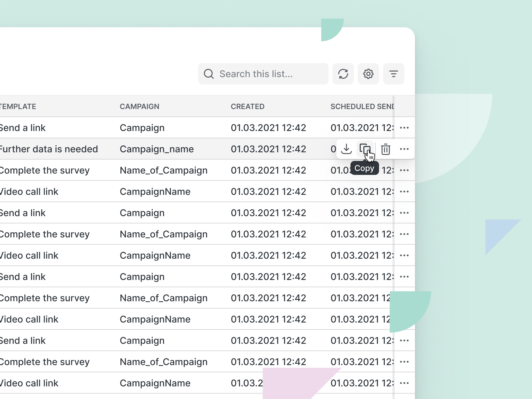Click the download icon in hovered row
Viewport: 532px width, 399px height.
point(346,149)
